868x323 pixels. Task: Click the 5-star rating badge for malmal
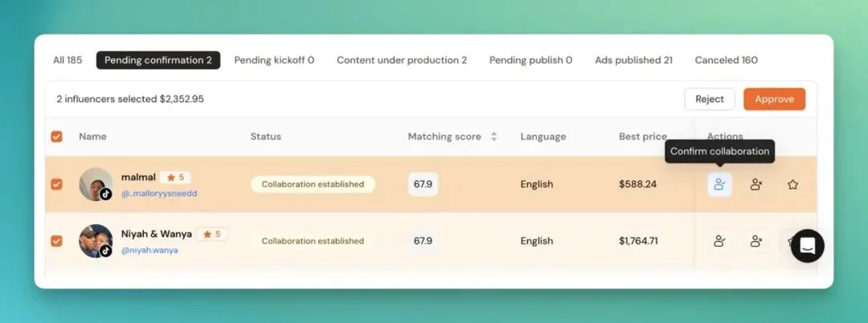click(x=175, y=178)
